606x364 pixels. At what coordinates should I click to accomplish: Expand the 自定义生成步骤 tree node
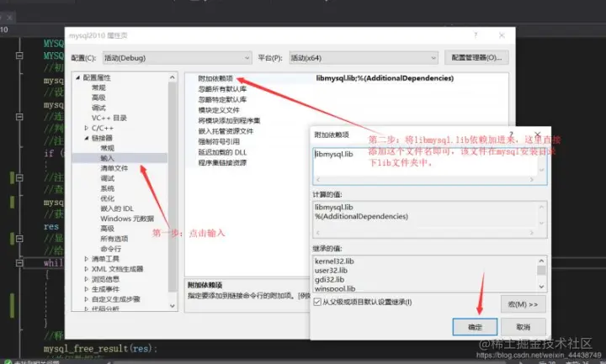[x=86, y=298]
